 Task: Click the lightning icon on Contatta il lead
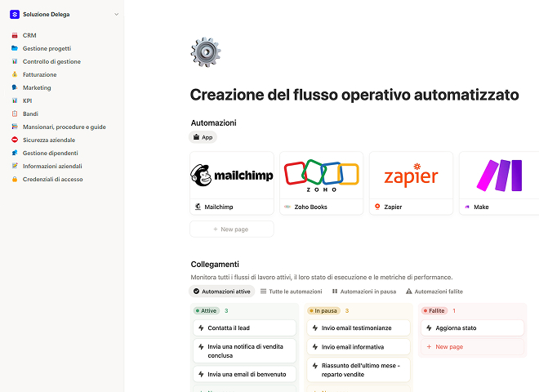click(x=201, y=327)
